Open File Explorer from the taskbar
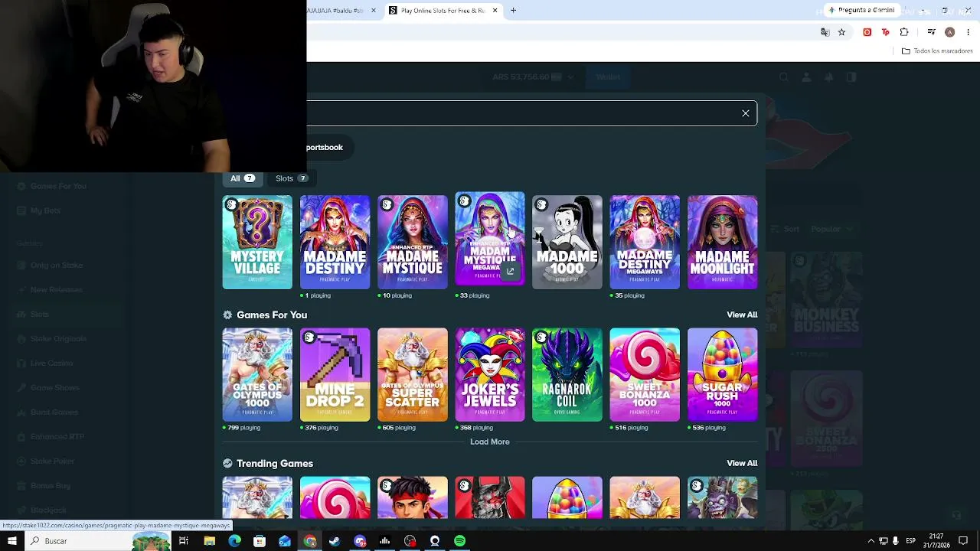This screenshot has width=980, height=551. 209,541
